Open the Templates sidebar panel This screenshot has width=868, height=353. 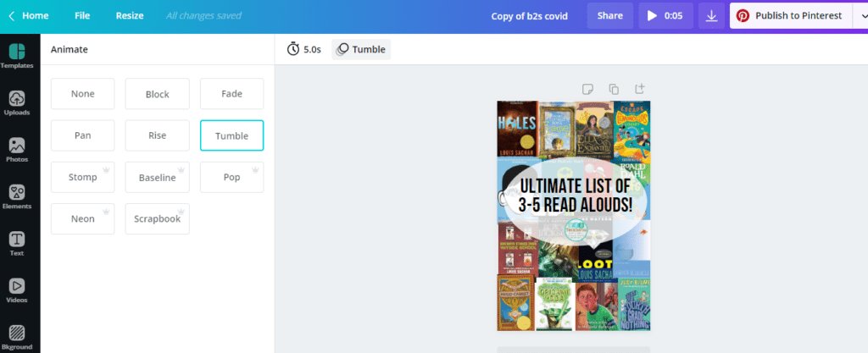pyautogui.click(x=17, y=57)
